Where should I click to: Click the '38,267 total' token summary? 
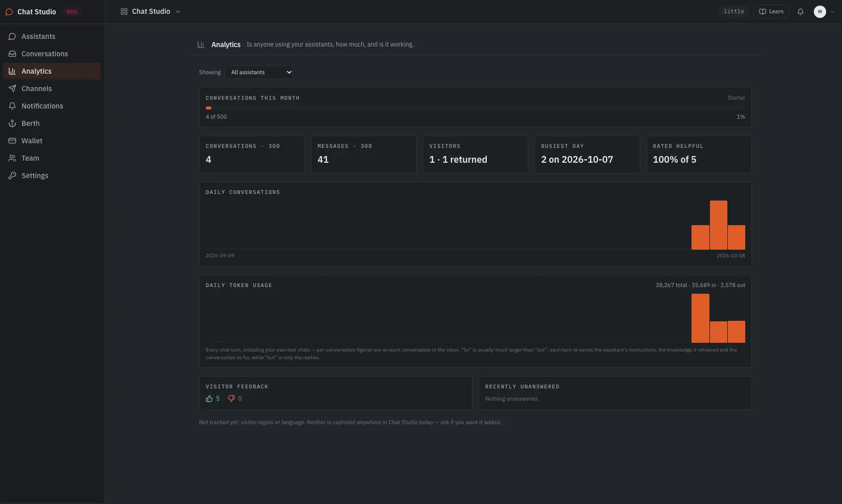coord(671,285)
